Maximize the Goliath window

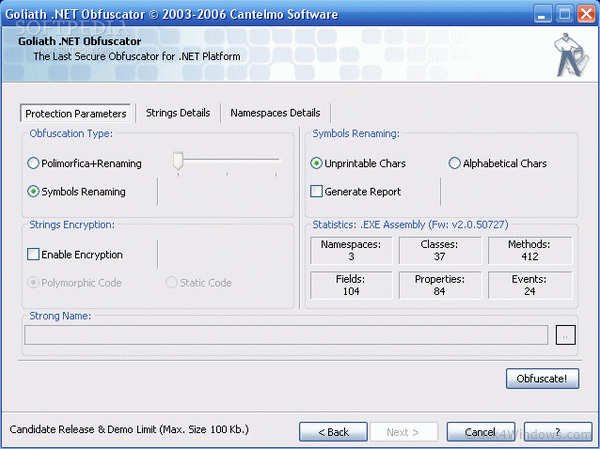coord(564,15)
